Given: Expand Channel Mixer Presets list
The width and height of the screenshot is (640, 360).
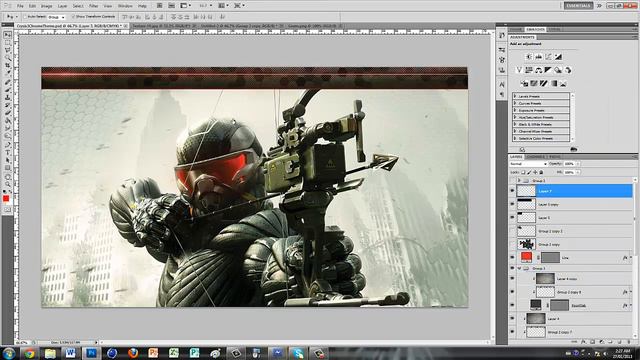Looking at the screenshot, I should tap(516, 131).
